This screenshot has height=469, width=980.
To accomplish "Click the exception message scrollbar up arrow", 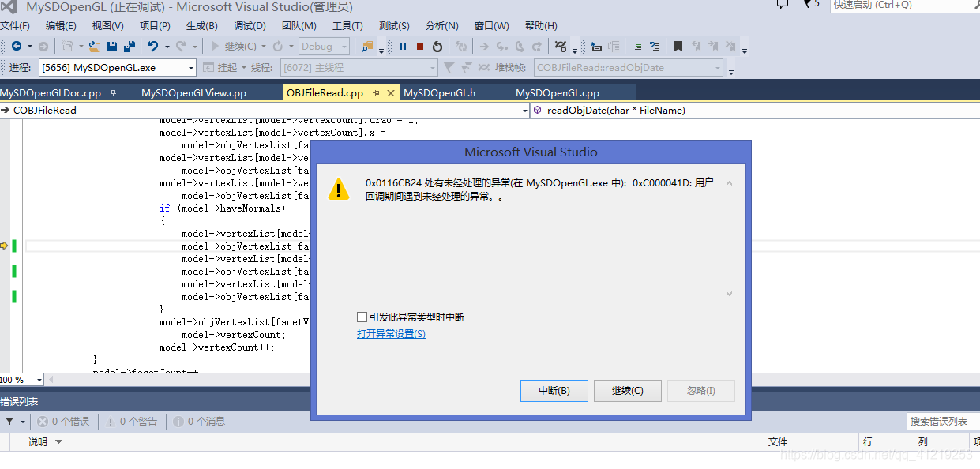I will pos(729,183).
